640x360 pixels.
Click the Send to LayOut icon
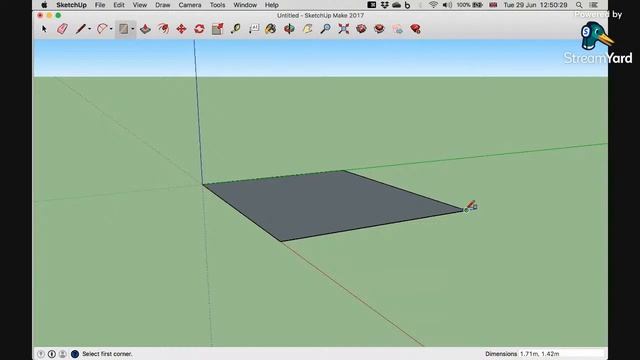coord(398,29)
